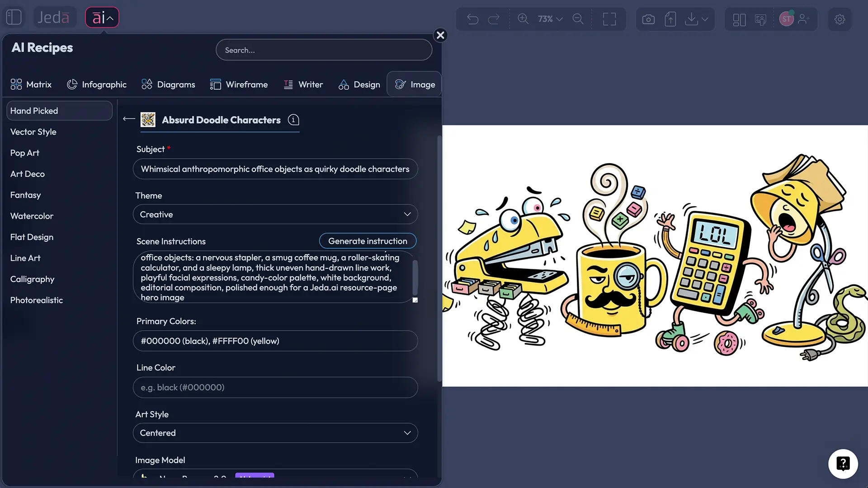
Task: Click the Redo icon
Action: (494, 19)
